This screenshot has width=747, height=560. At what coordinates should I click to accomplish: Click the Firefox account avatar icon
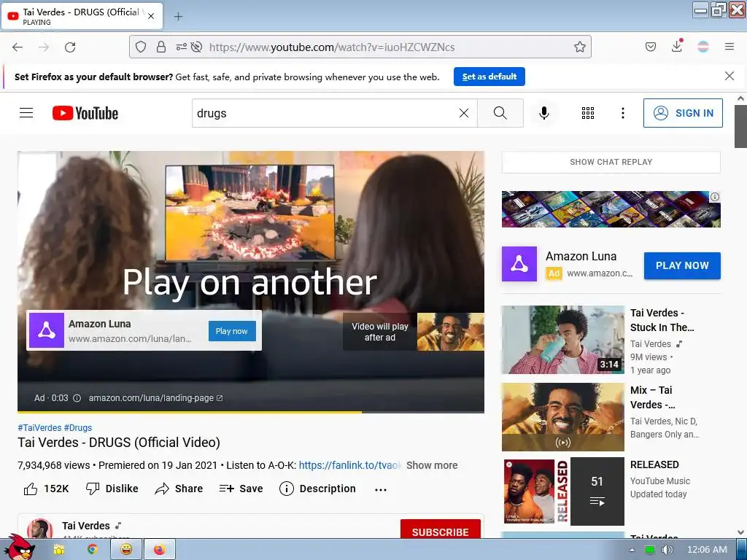tap(703, 47)
